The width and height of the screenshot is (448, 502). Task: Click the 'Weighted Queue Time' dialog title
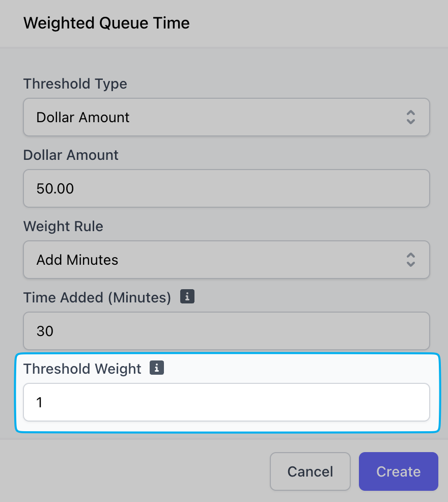pyautogui.click(x=106, y=23)
